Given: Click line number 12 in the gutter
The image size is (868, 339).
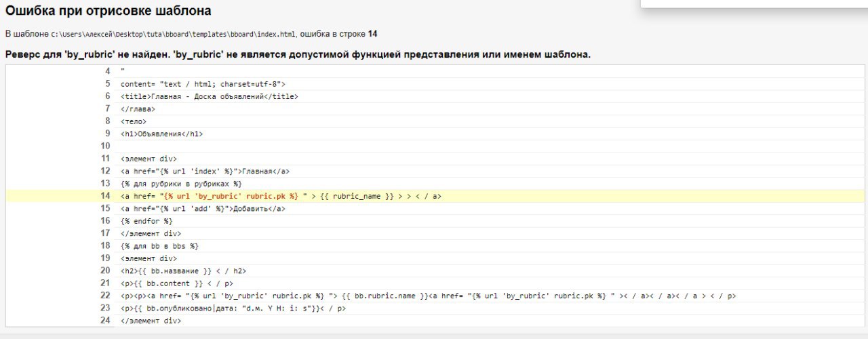Looking at the screenshot, I should pos(105,171).
